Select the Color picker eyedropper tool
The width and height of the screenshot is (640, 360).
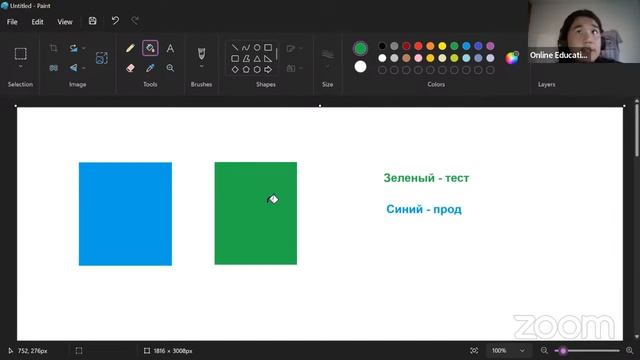point(150,68)
